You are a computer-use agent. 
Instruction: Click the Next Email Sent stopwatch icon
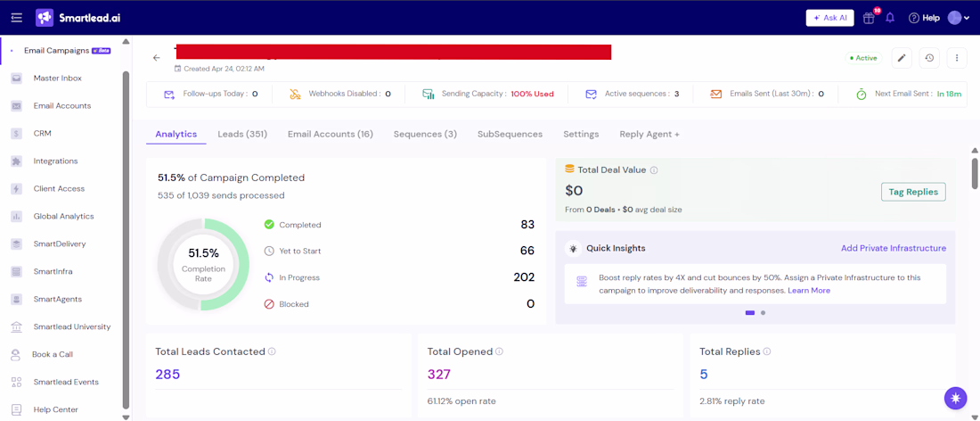tap(862, 95)
